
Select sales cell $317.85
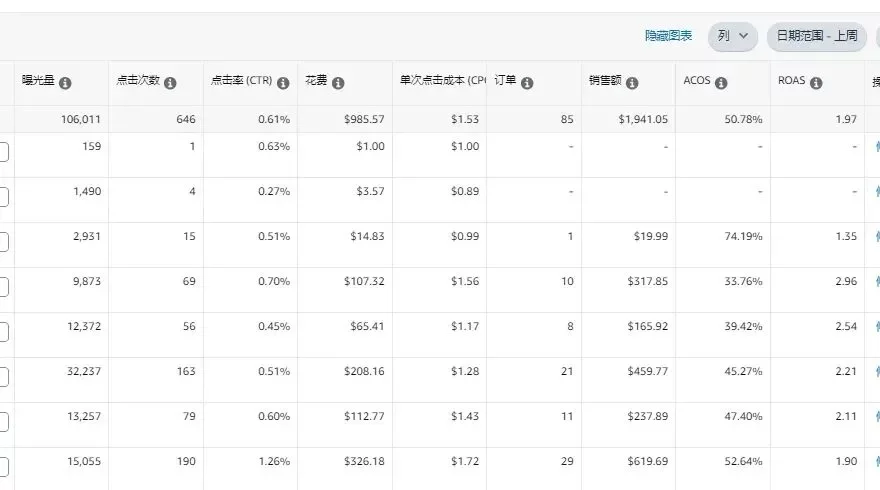648,281
